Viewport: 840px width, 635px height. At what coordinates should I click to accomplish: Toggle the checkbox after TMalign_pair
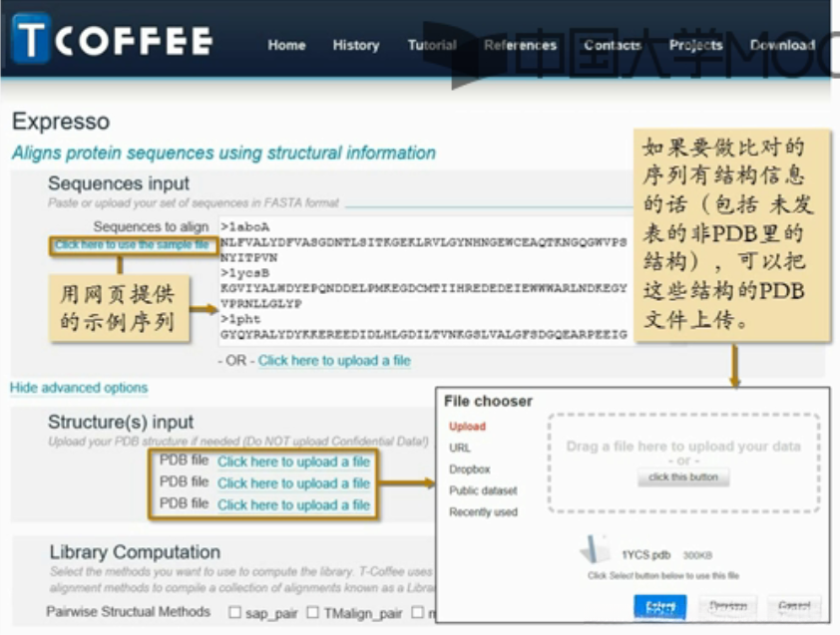click(418, 612)
